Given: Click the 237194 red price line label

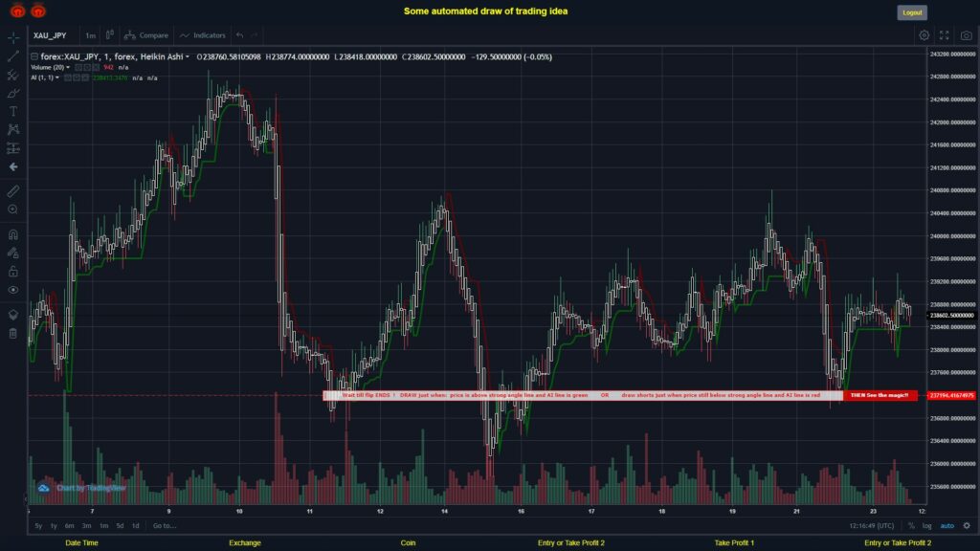Looking at the screenshot, I should pyautogui.click(x=951, y=395).
